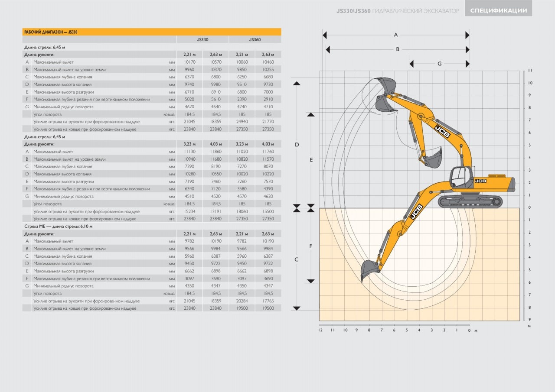Viewport: 555px width, 392px height.
Task: Select the value 10570
Action: [x=215, y=62]
